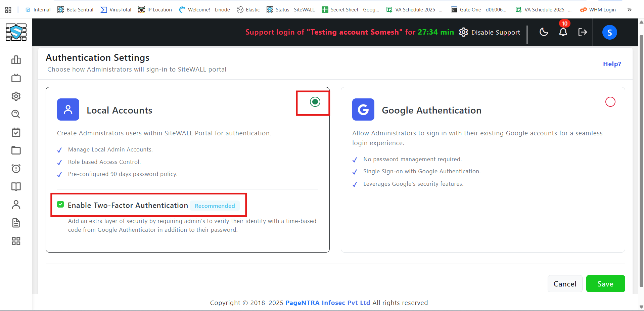Save the authentication settings
644x311 pixels.
(605, 284)
